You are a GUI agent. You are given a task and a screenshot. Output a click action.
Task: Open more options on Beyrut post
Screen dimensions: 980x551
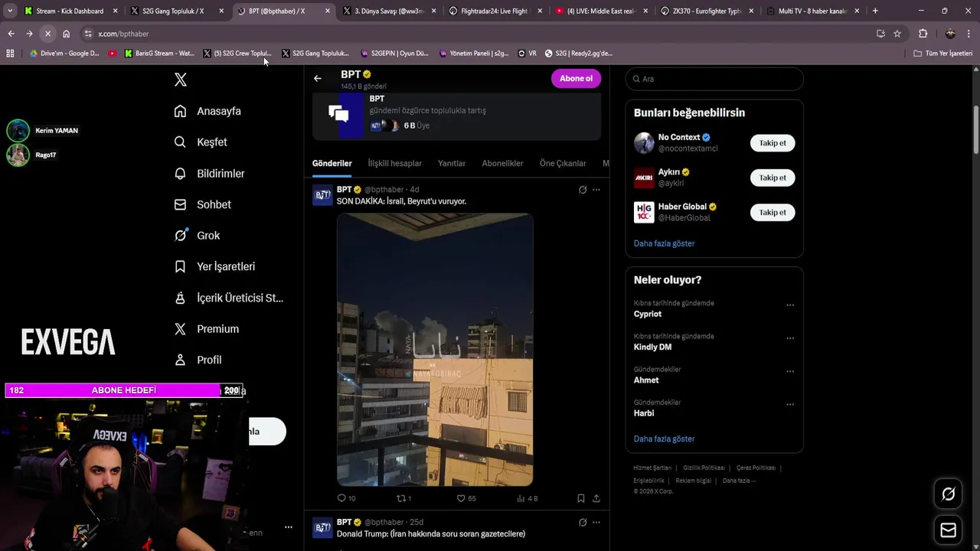[x=596, y=190]
